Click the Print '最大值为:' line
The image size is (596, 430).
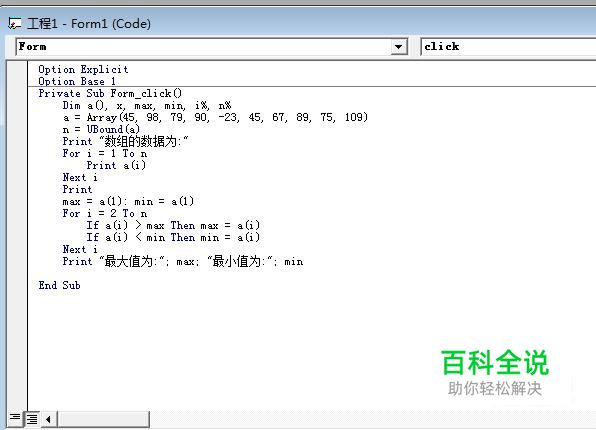click(x=183, y=261)
